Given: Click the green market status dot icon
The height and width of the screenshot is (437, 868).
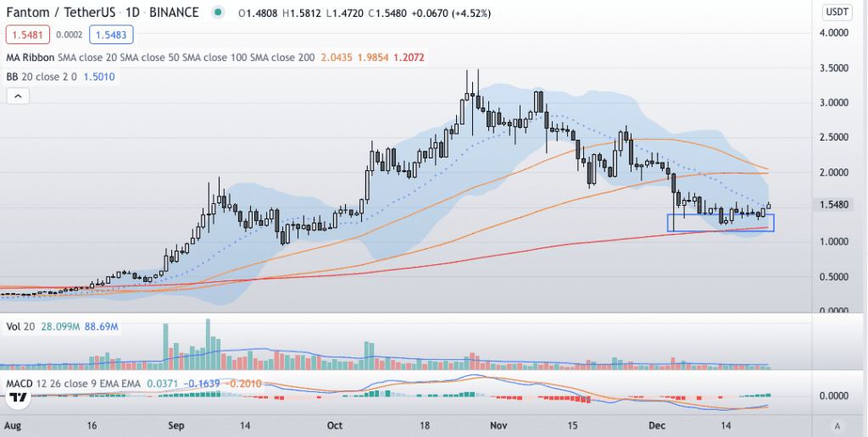Looking at the screenshot, I should click(x=220, y=13).
